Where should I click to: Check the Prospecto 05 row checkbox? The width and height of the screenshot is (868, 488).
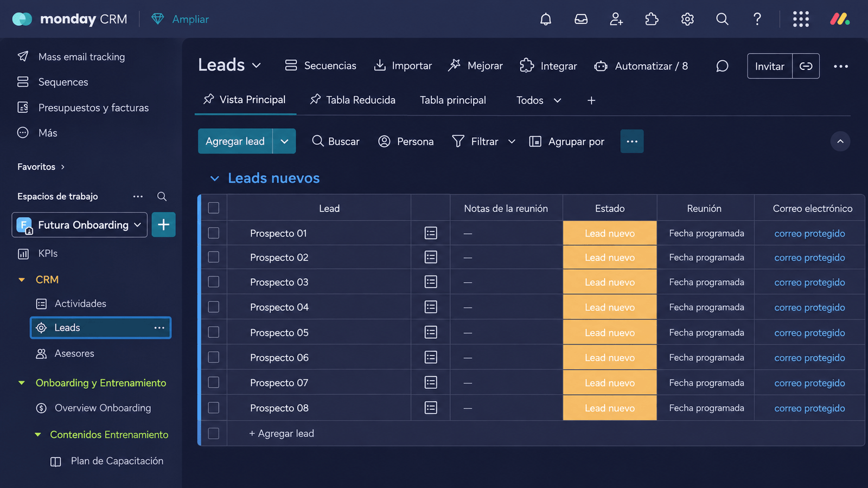[x=214, y=332]
